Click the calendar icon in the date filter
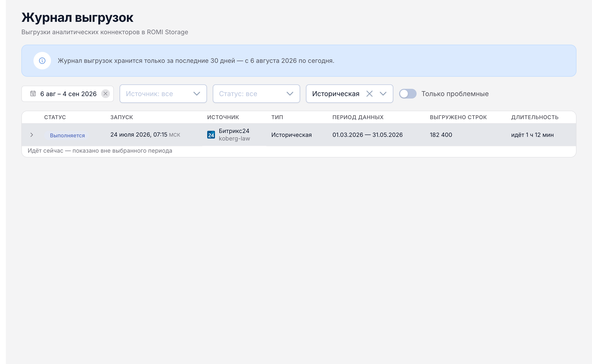Viewport: 592px width, 364px height. 33,94
